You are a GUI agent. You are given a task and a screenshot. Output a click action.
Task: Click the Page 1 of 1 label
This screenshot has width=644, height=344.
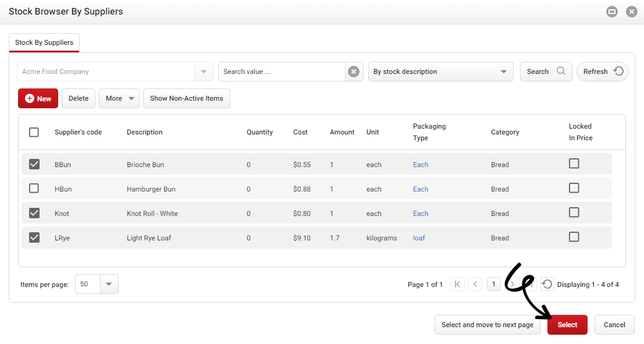click(x=425, y=285)
